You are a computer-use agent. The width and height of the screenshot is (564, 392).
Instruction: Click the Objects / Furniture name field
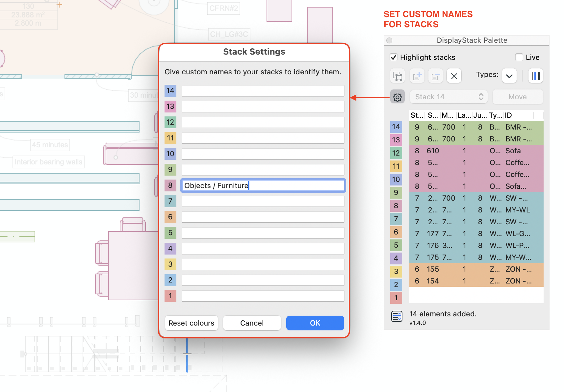pyautogui.click(x=263, y=185)
